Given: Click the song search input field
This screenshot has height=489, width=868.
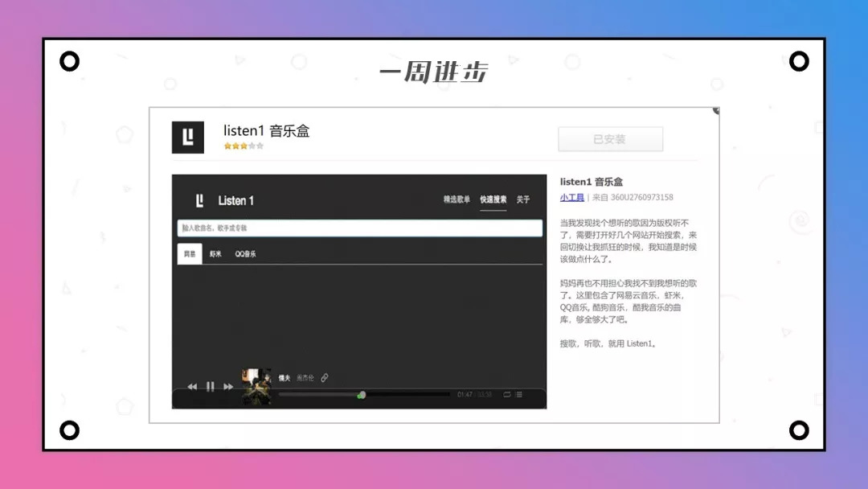Looking at the screenshot, I should click(360, 228).
